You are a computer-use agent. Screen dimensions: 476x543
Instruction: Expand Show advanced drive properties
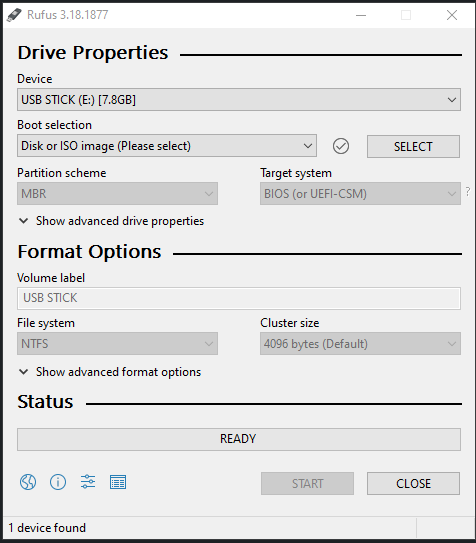click(x=111, y=221)
